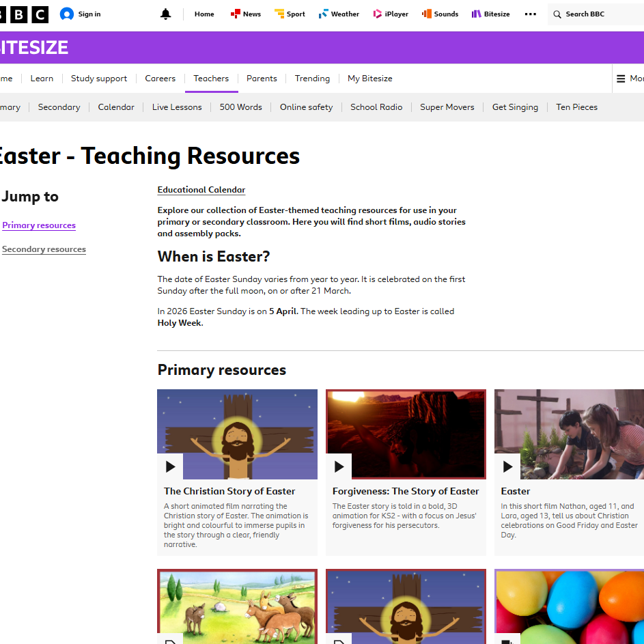The image size is (644, 644).
Task: Click the blue Weather icon
Action: pos(323,14)
